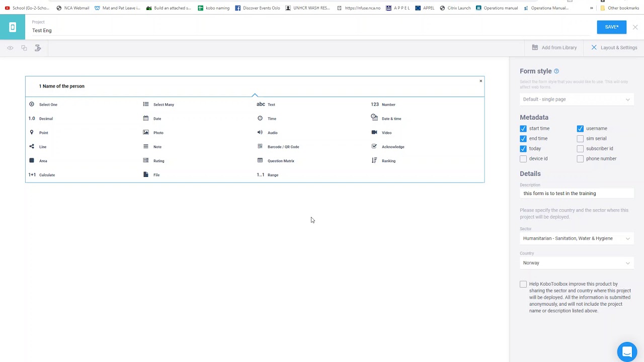Uncheck the start time metadata box
Viewport: 644px width, 362px height.
tap(523, 129)
